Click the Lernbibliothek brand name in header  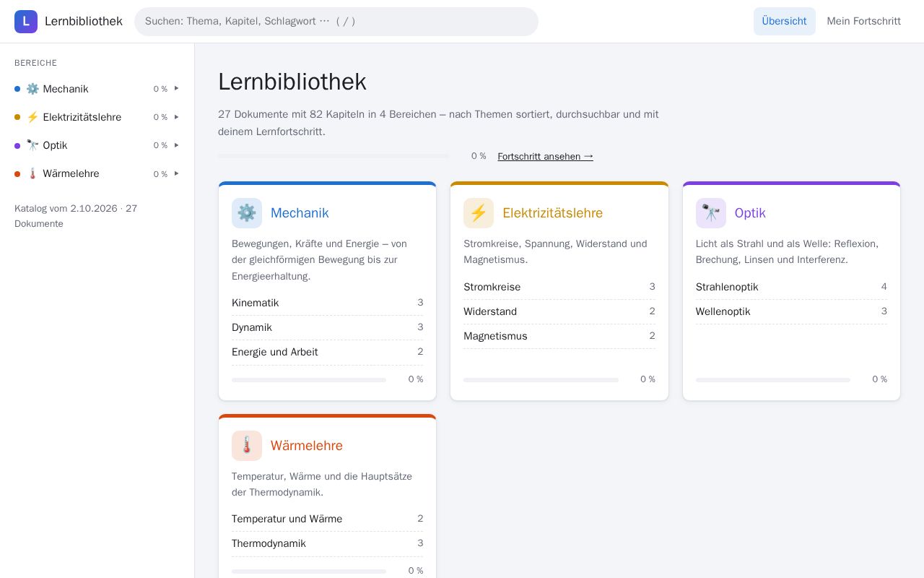84,22
